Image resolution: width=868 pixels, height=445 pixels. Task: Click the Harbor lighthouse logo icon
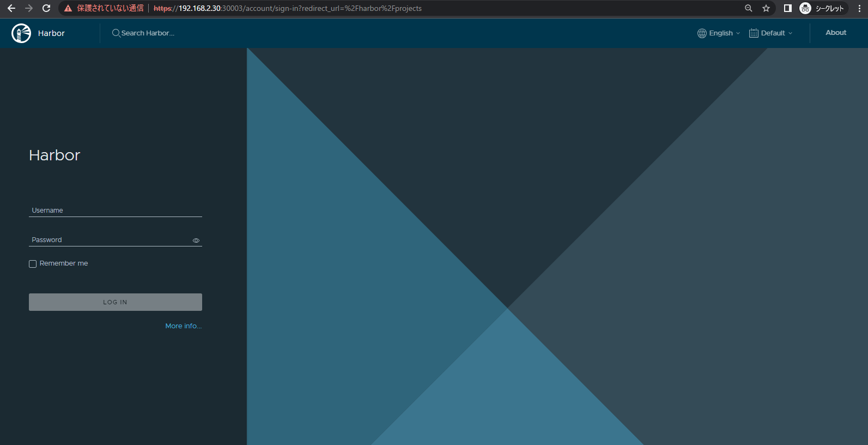pos(21,33)
